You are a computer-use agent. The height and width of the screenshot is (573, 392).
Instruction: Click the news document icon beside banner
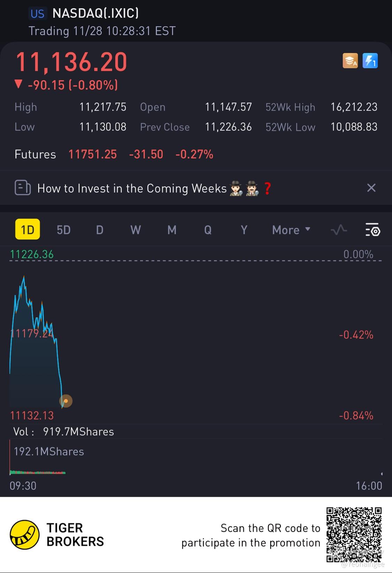pyautogui.click(x=23, y=188)
